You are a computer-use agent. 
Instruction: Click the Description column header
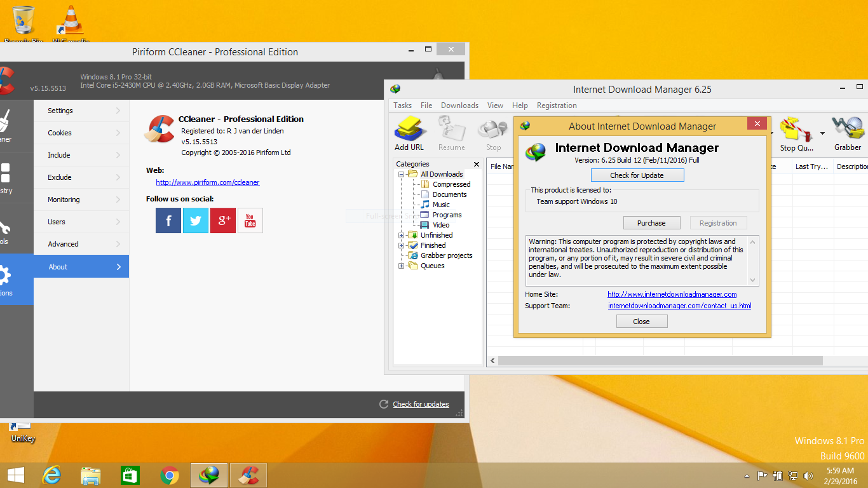(x=851, y=166)
